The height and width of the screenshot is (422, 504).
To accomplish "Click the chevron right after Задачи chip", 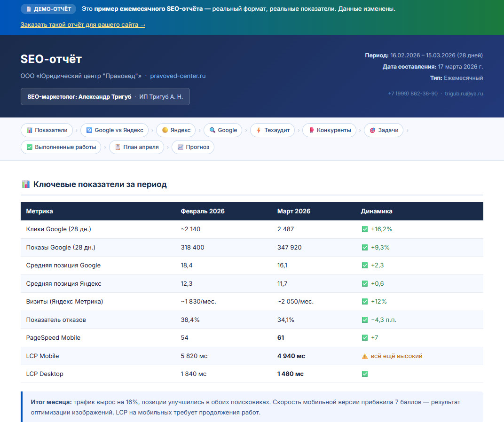I will pyautogui.click(x=407, y=130).
